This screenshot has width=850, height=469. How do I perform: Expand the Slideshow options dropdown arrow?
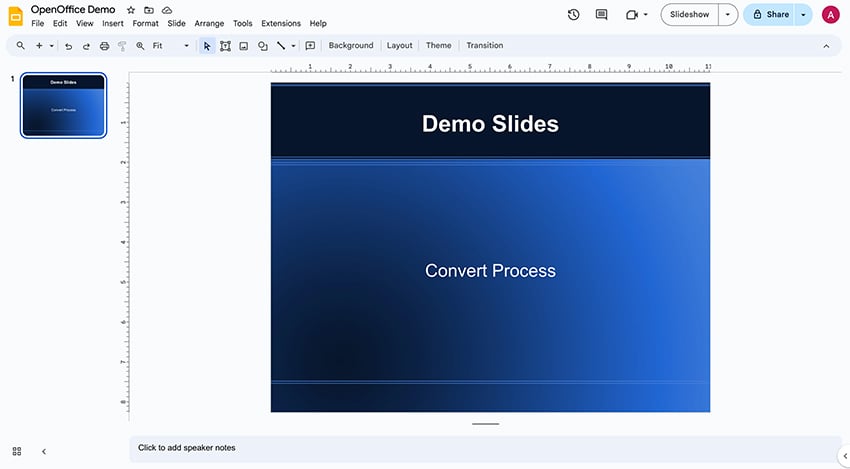[x=728, y=15]
